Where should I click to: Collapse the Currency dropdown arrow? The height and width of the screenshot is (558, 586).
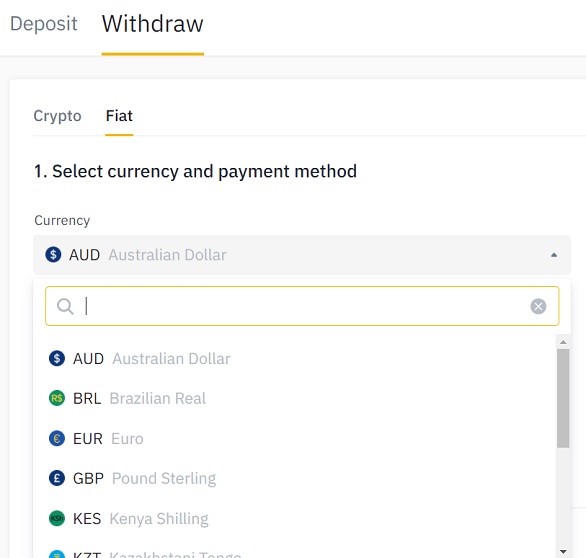pos(554,255)
